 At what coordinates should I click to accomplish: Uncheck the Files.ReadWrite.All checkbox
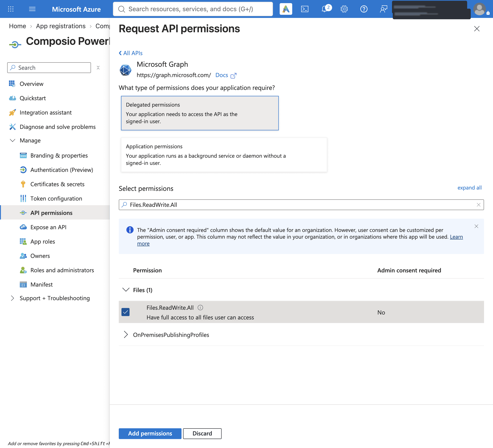point(125,312)
